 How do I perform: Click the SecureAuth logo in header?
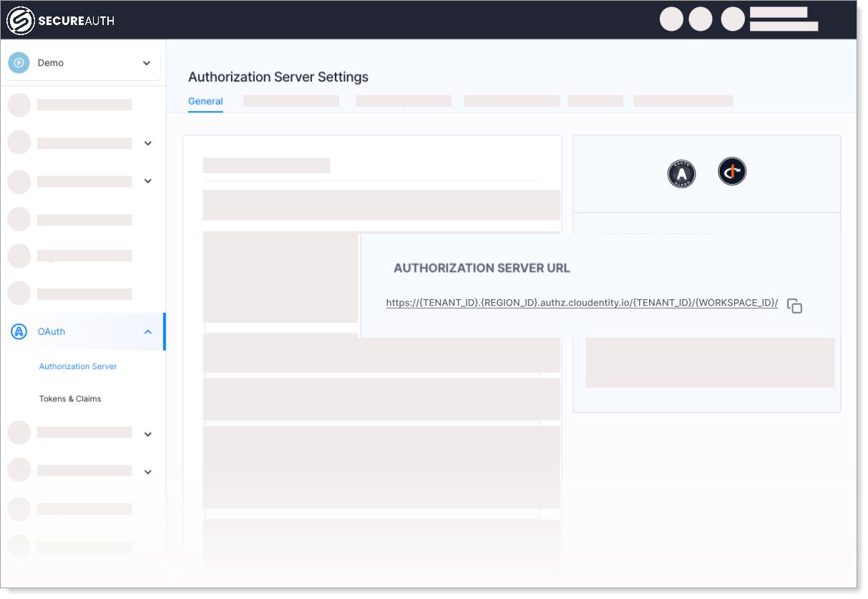coord(60,21)
